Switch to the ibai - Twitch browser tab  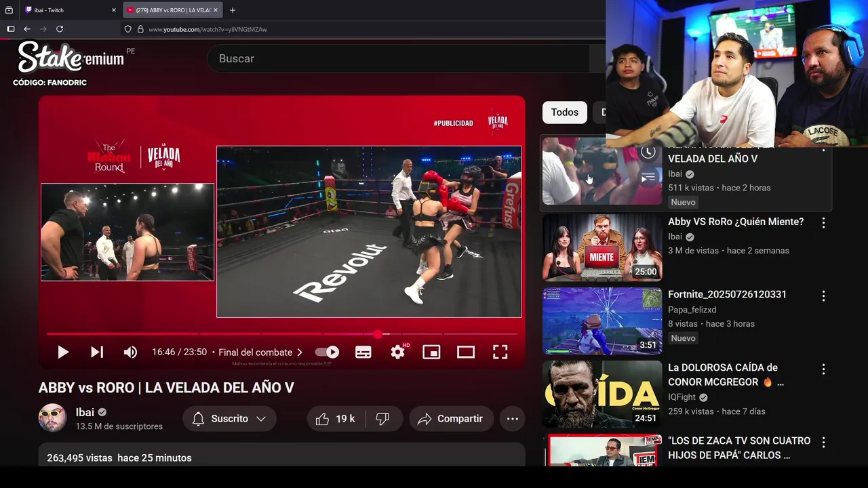(x=71, y=10)
